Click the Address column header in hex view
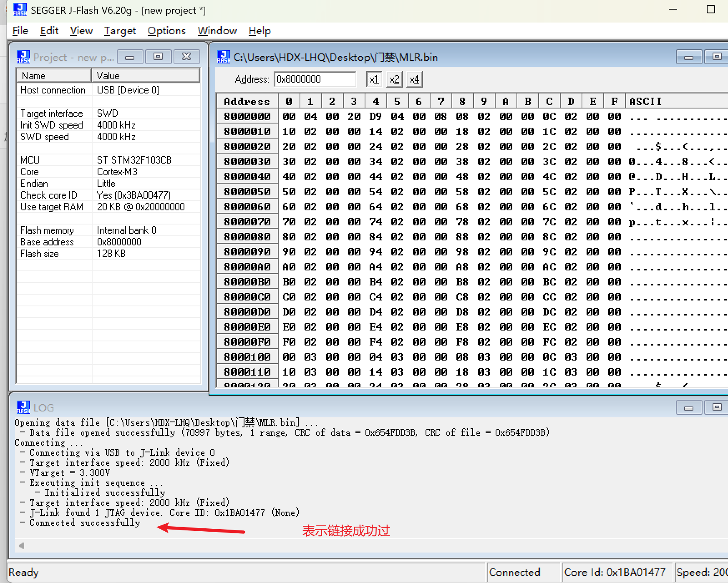728x583 pixels. click(247, 101)
